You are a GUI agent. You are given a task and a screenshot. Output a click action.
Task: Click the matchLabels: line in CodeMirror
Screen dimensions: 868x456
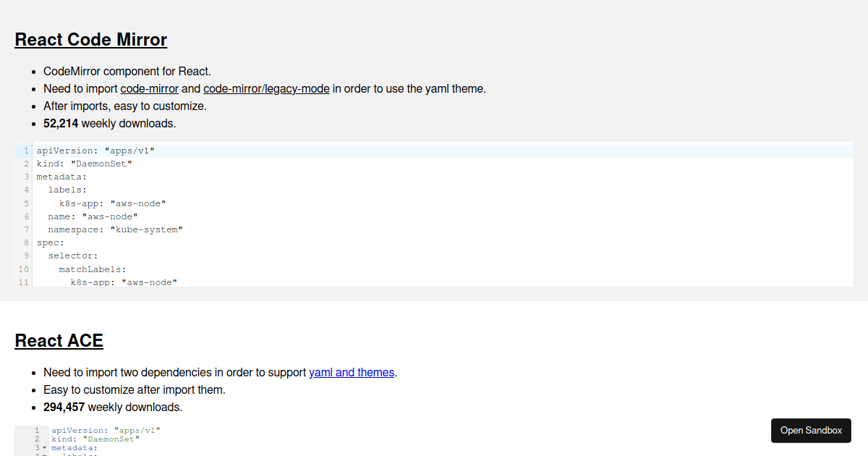[x=93, y=269]
